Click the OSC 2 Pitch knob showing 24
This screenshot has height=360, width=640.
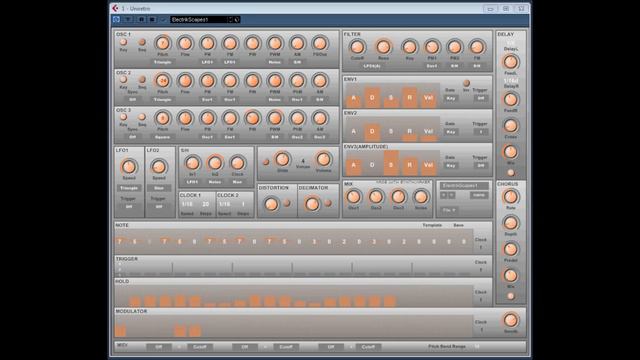click(162, 81)
